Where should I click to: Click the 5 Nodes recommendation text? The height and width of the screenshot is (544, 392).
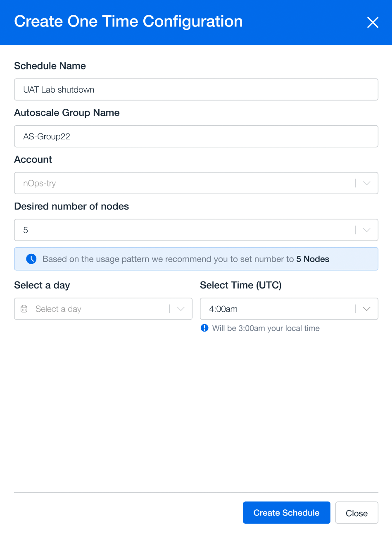click(x=313, y=259)
